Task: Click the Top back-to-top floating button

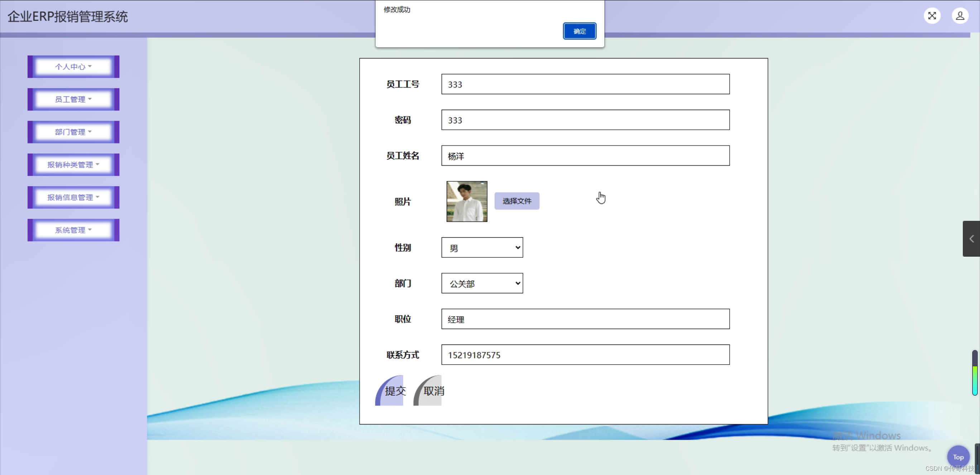Action: tap(958, 457)
